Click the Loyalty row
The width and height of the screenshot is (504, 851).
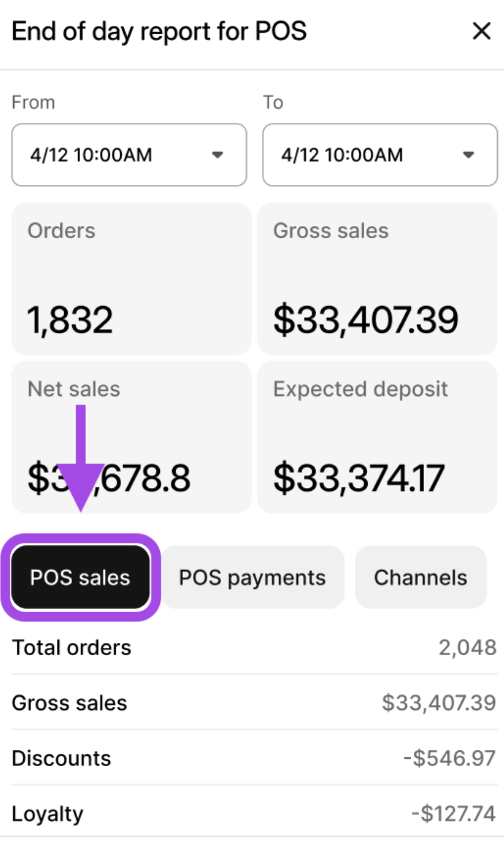253,813
